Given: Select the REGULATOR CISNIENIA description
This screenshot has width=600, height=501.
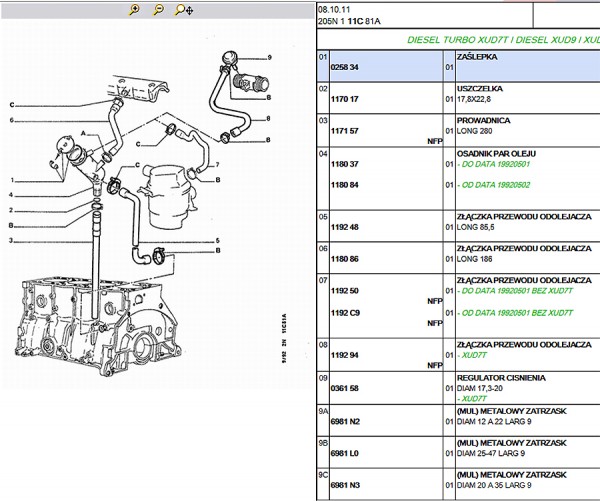Looking at the screenshot, I should 499,377.
